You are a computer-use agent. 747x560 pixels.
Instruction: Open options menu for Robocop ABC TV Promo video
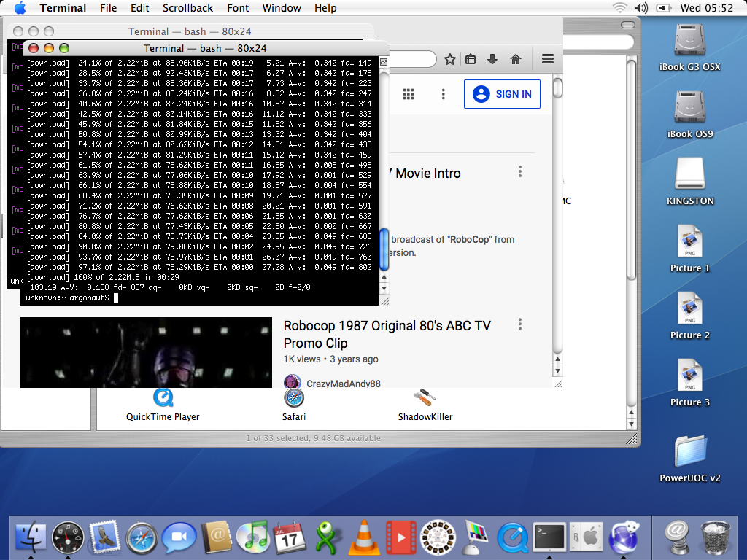520,324
